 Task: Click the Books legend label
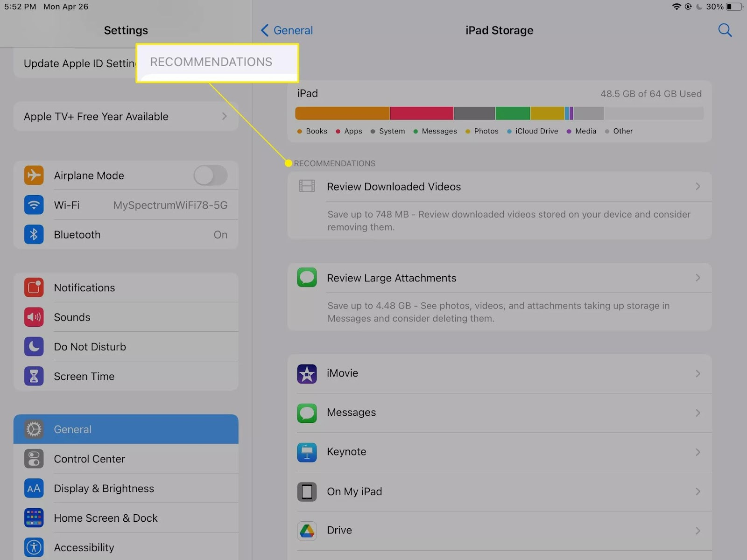317,131
